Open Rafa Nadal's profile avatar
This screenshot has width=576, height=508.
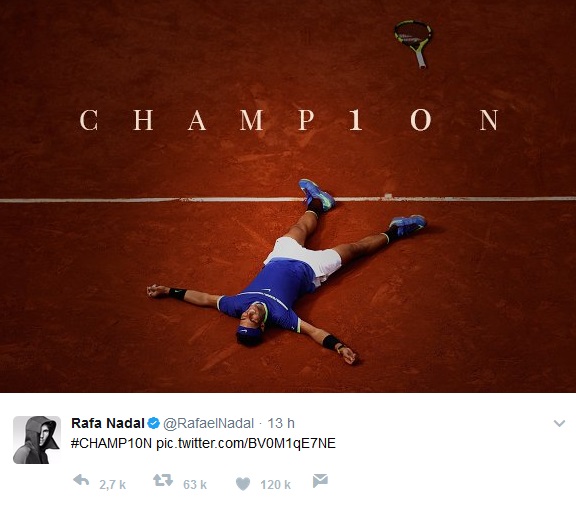click(37, 440)
